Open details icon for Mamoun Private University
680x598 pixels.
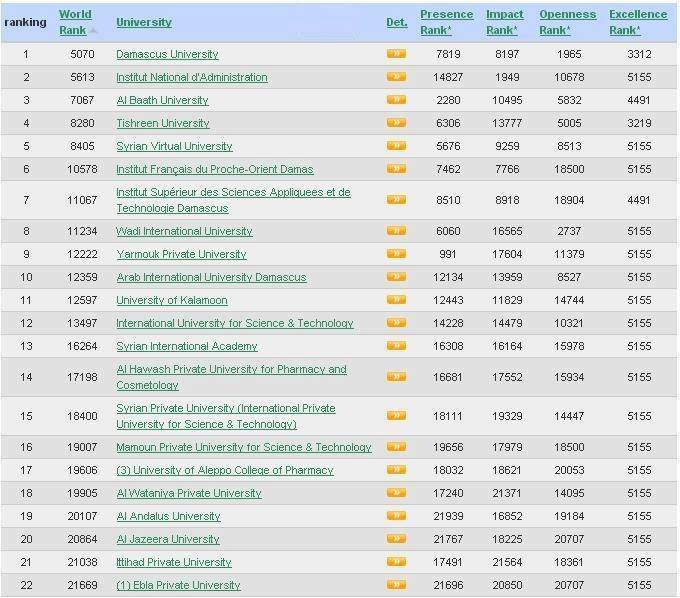pos(396,447)
